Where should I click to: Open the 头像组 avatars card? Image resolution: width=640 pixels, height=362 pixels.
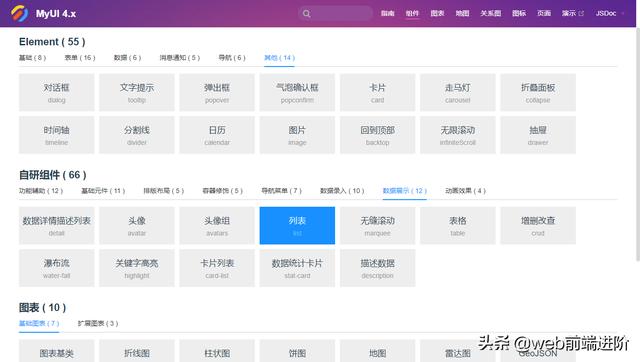pos(217,225)
